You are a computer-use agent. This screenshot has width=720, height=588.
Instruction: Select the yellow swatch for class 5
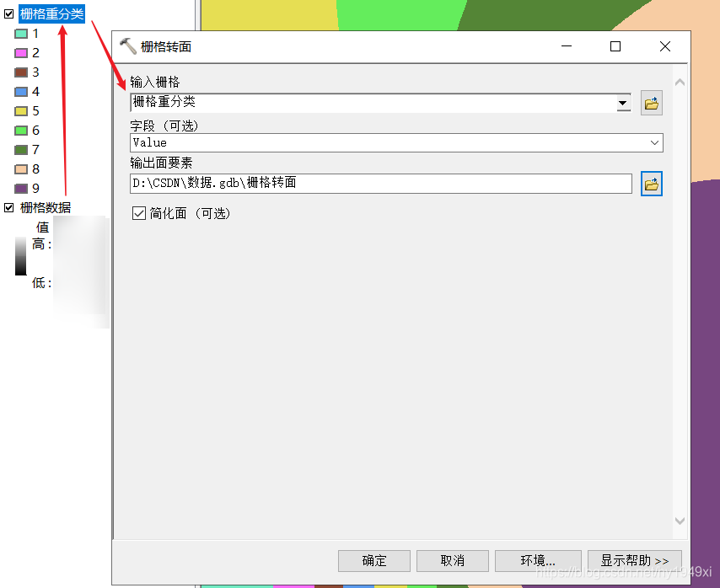point(20,110)
